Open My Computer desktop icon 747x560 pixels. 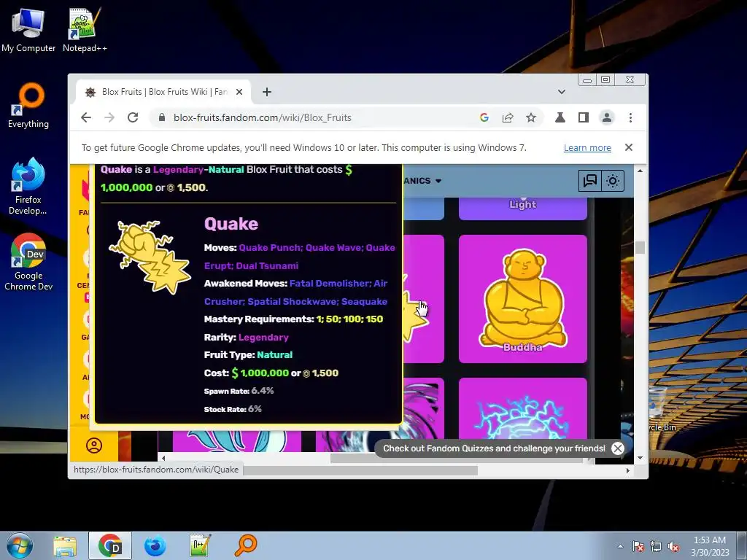coord(28,29)
